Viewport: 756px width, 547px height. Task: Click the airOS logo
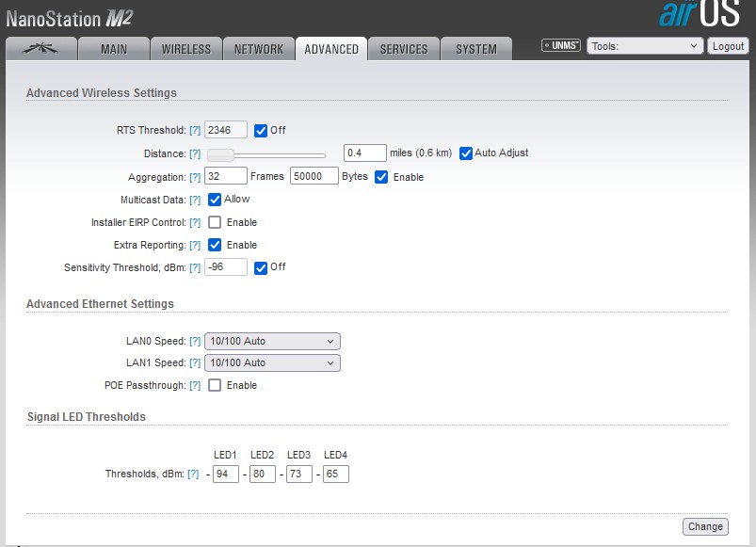[x=700, y=13]
